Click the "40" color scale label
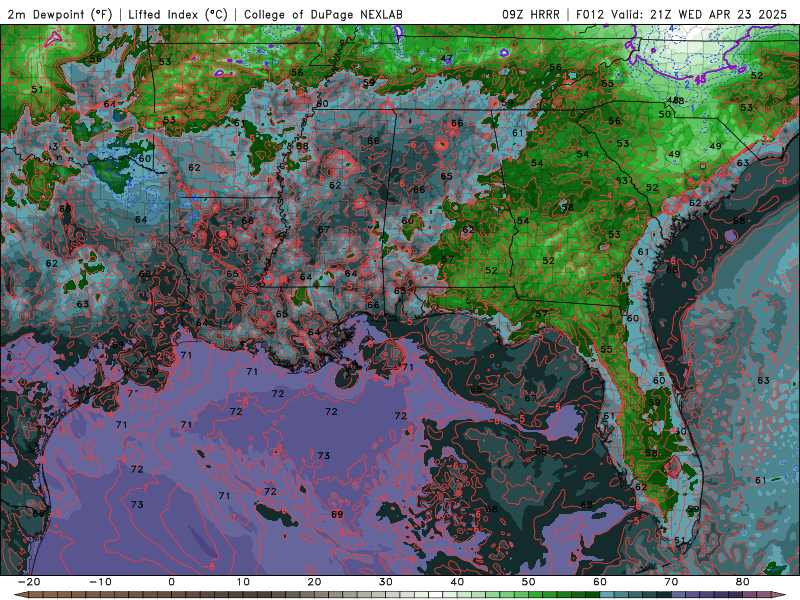Viewport: 800px width, 600px height. [x=457, y=582]
